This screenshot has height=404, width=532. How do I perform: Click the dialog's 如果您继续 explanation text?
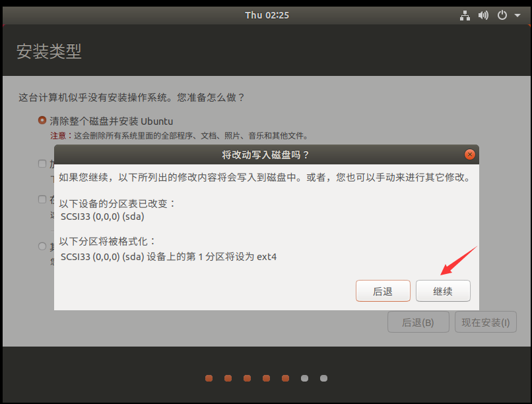click(265, 177)
